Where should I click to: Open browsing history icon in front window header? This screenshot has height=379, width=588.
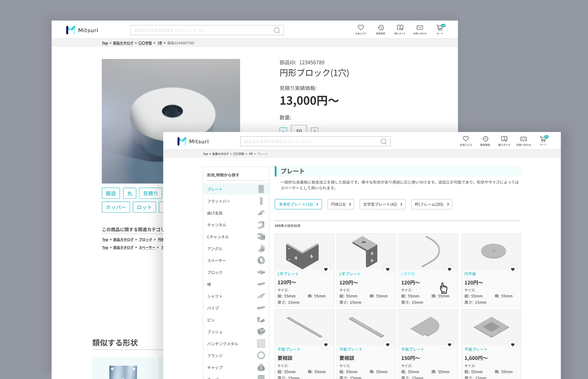pos(485,139)
